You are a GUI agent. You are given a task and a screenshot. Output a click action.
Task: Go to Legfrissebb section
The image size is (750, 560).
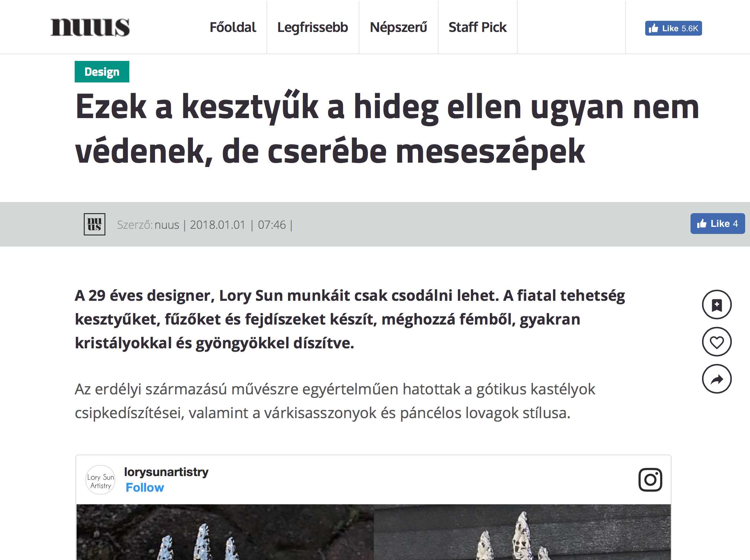pyautogui.click(x=313, y=27)
